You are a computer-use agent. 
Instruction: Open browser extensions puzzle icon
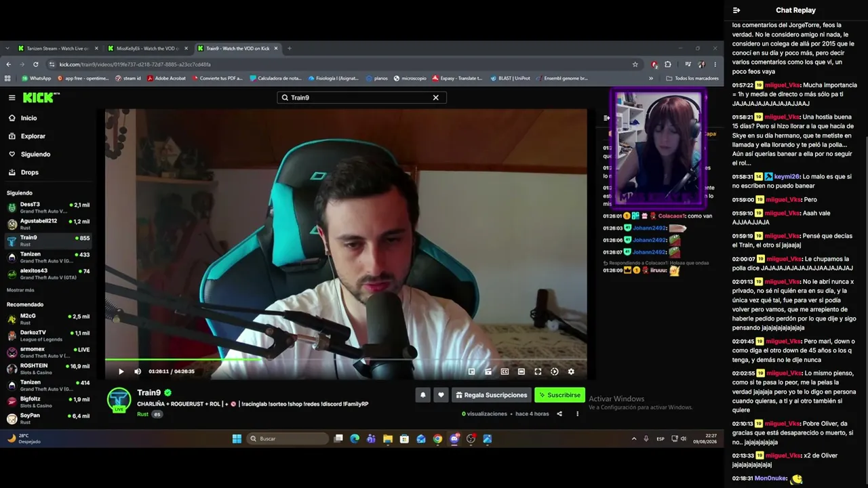(x=668, y=64)
